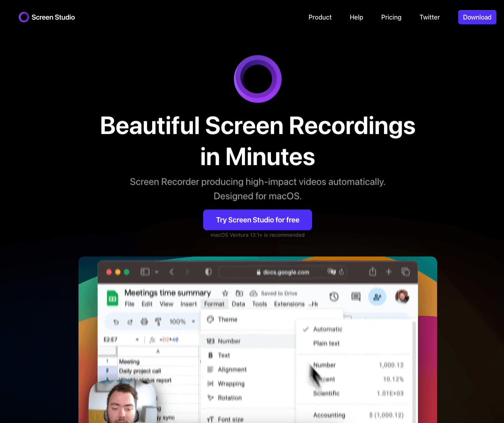Click the new tab plus icon

(x=389, y=272)
